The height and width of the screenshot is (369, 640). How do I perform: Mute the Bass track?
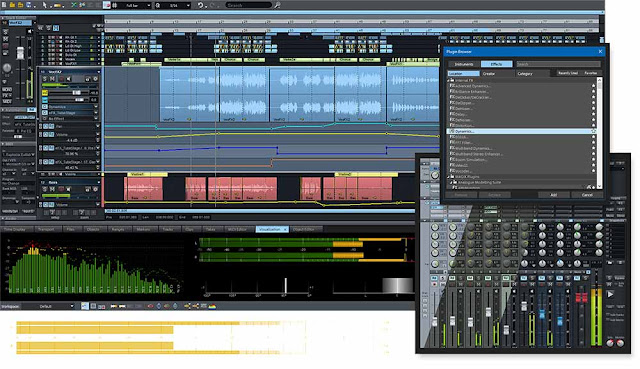(52, 189)
